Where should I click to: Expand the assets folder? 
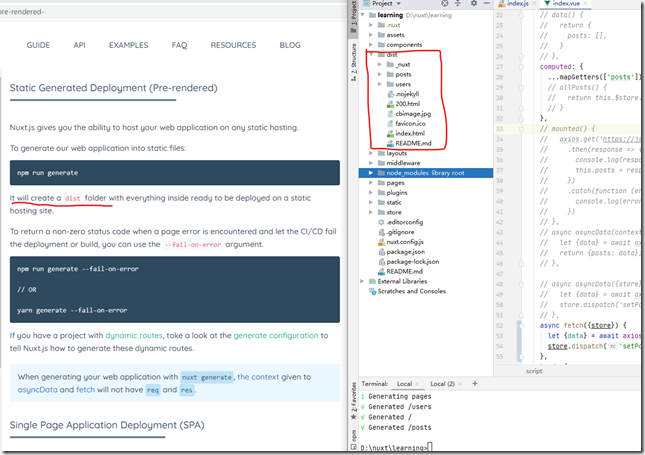(371, 35)
